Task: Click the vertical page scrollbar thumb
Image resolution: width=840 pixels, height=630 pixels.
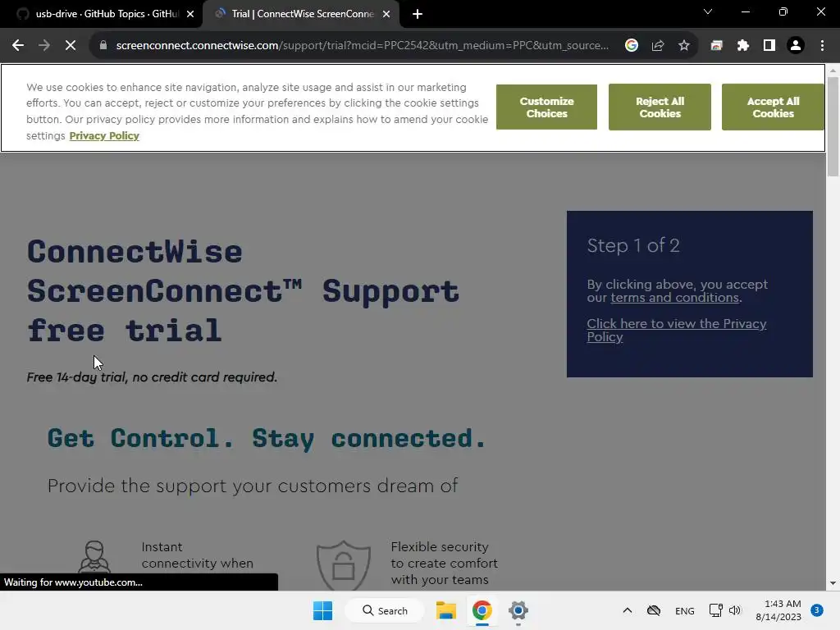Action: [x=833, y=126]
